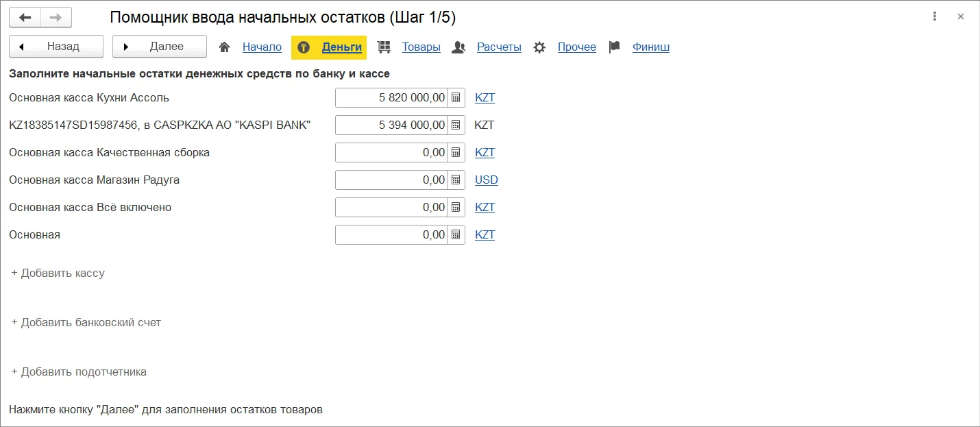Focus the amount field for Всё включено
980x427 pixels.
(391, 208)
